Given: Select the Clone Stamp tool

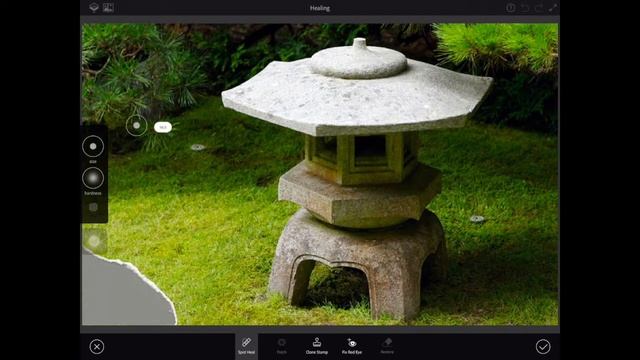Looking at the screenshot, I should tap(317, 346).
